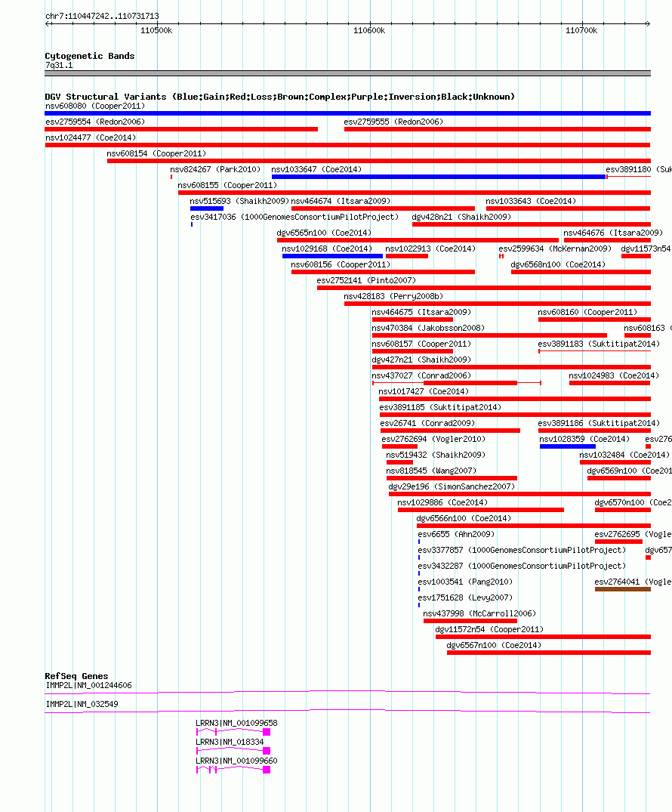Click nsv608156 (Cooper2011) label
The image size is (672, 812).
341,264
